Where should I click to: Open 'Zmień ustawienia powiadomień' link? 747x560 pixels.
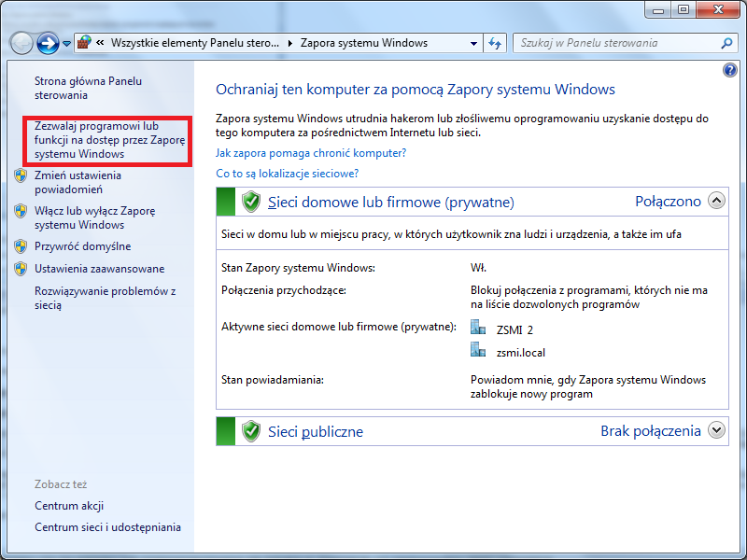pyautogui.click(x=78, y=182)
